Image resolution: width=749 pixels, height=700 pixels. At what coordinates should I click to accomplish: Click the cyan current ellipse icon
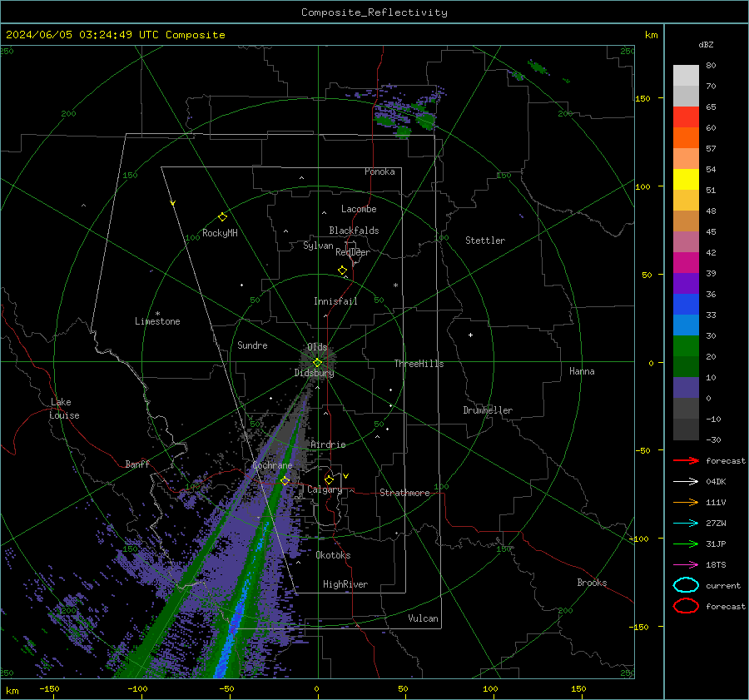pyautogui.click(x=686, y=585)
